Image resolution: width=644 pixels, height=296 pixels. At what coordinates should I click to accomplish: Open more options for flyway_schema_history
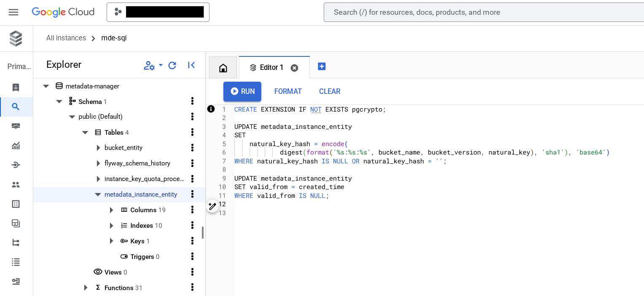[192, 163]
